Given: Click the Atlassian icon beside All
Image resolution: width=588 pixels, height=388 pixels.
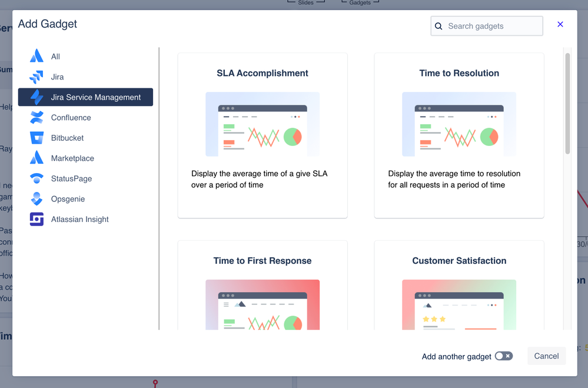Looking at the screenshot, I should click(x=36, y=57).
